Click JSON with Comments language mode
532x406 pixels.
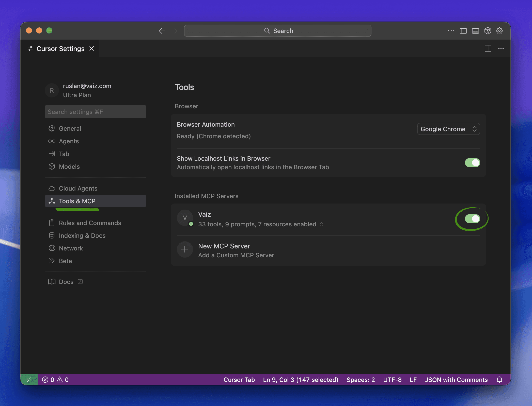click(x=456, y=380)
